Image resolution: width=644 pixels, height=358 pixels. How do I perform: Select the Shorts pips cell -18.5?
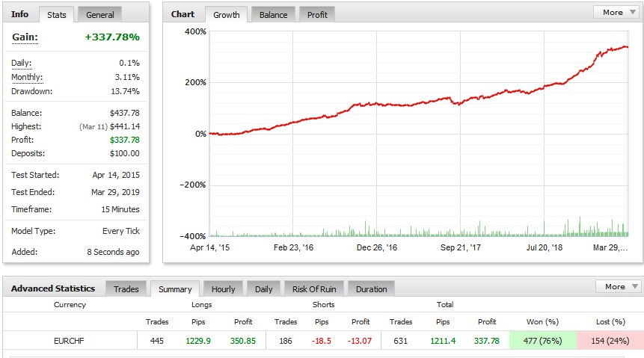click(x=321, y=341)
